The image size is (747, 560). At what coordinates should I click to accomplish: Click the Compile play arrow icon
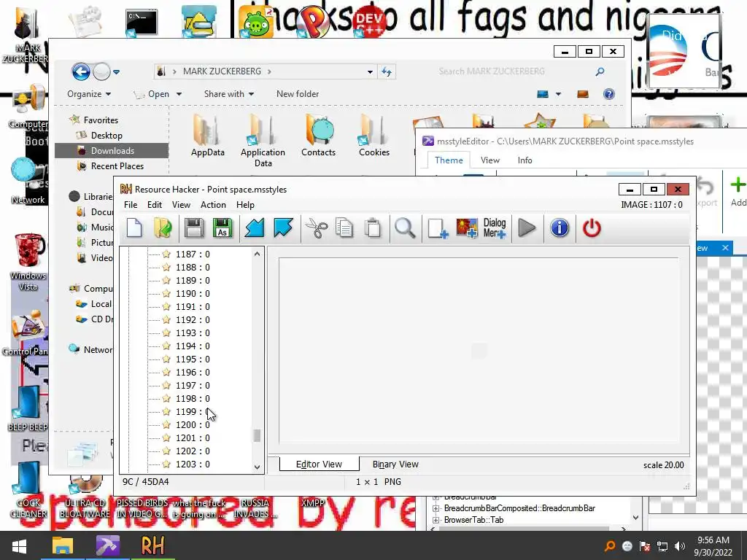(x=527, y=228)
